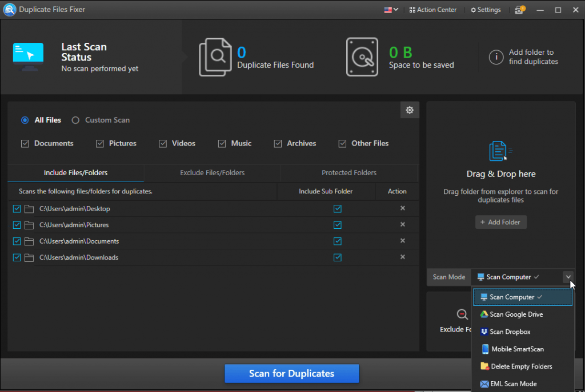The width and height of the screenshot is (585, 392).
Task: Select Scan Google Drive from the list
Action: click(516, 314)
